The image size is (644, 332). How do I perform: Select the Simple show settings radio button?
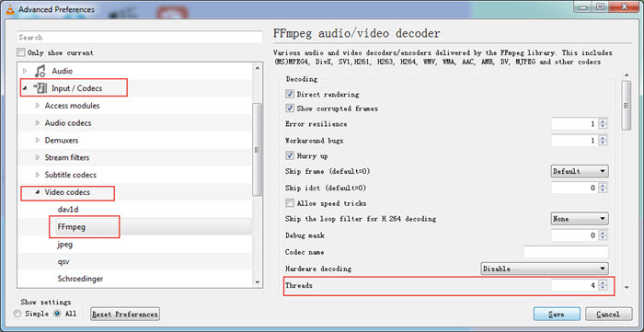(x=17, y=314)
